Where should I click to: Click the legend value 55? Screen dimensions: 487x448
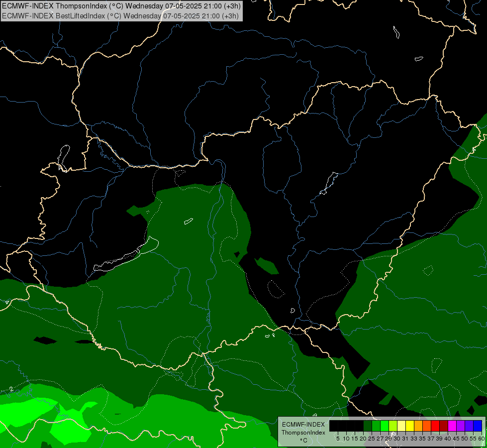473,439
